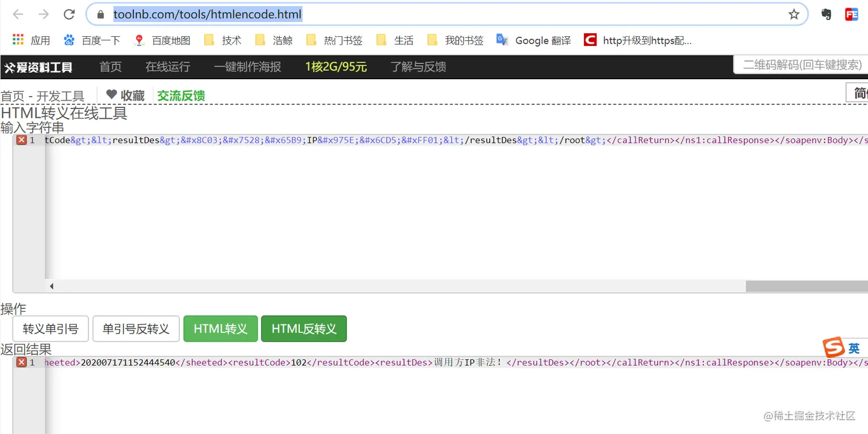The width and height of the screenshot is (868, 434).
Task: Click the red error icon in input editor
Action: click(21, 139)
